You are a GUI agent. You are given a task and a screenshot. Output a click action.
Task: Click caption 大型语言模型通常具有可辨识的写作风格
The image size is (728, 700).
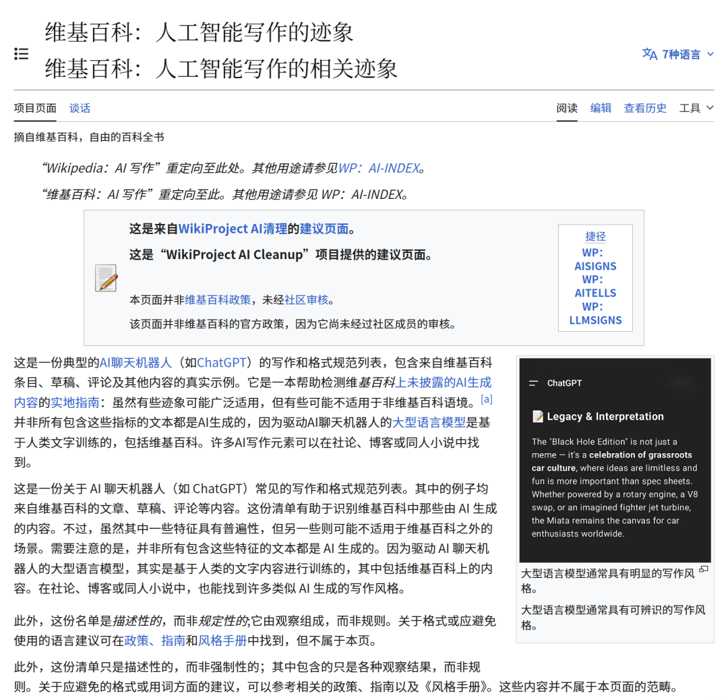(613, 617)
